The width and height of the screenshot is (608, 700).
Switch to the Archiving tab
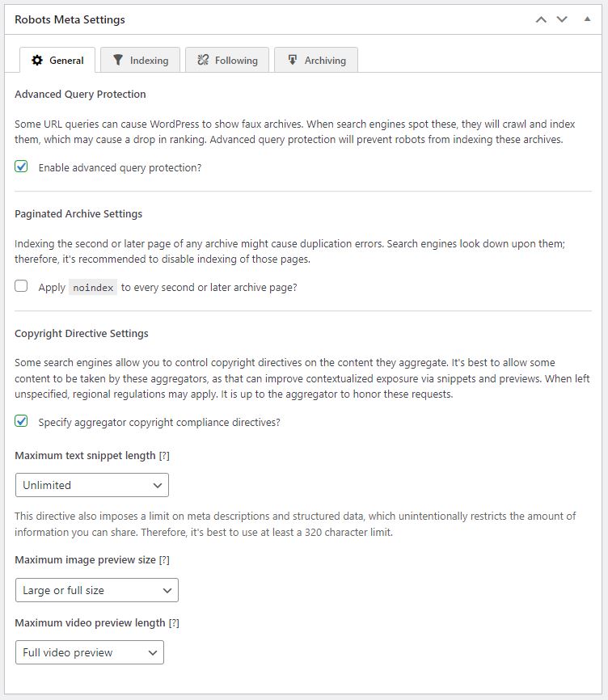325,61
